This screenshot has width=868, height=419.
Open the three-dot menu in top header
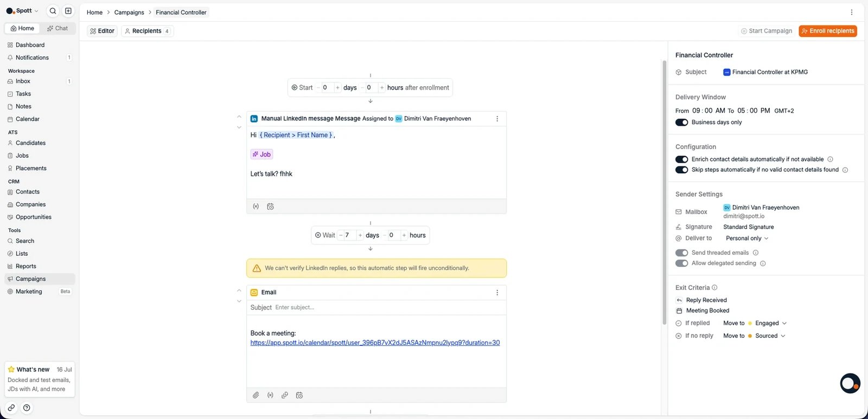point(851,12)
